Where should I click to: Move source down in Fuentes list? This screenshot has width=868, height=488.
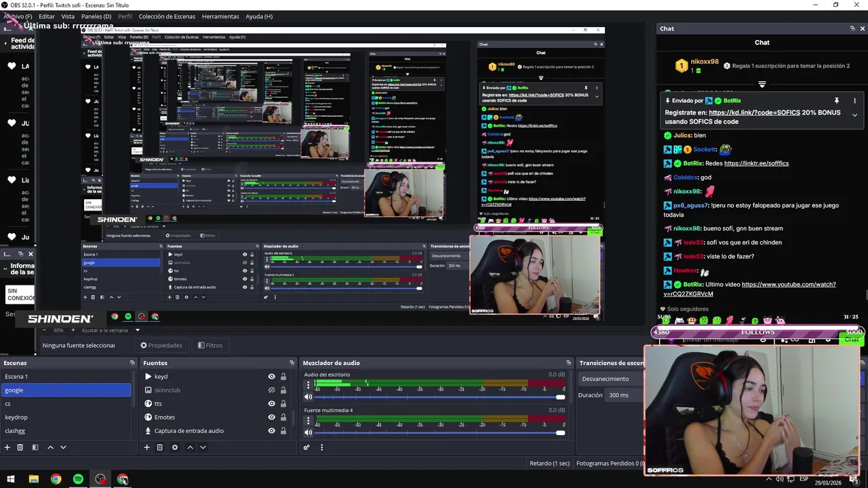point(203,447)
